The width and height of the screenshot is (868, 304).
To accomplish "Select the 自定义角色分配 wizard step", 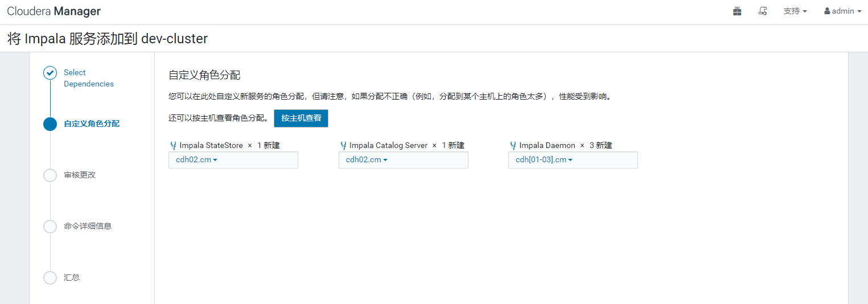I will click(92, 124).
